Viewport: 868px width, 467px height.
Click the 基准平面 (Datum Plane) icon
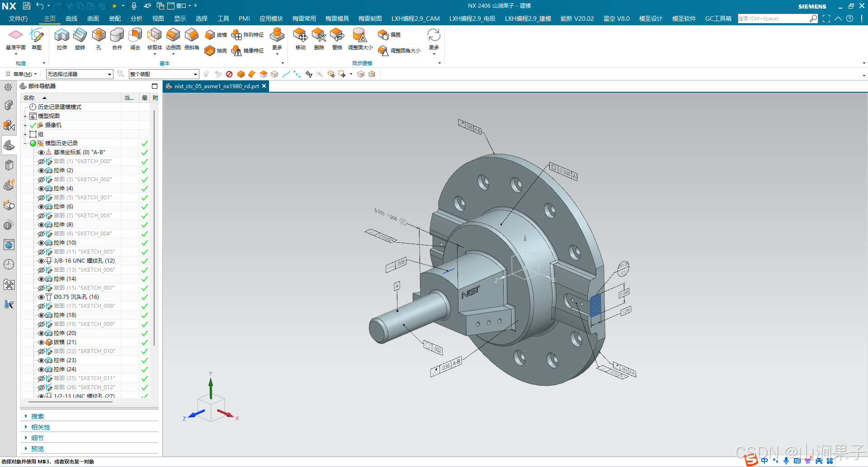[16, 39]
